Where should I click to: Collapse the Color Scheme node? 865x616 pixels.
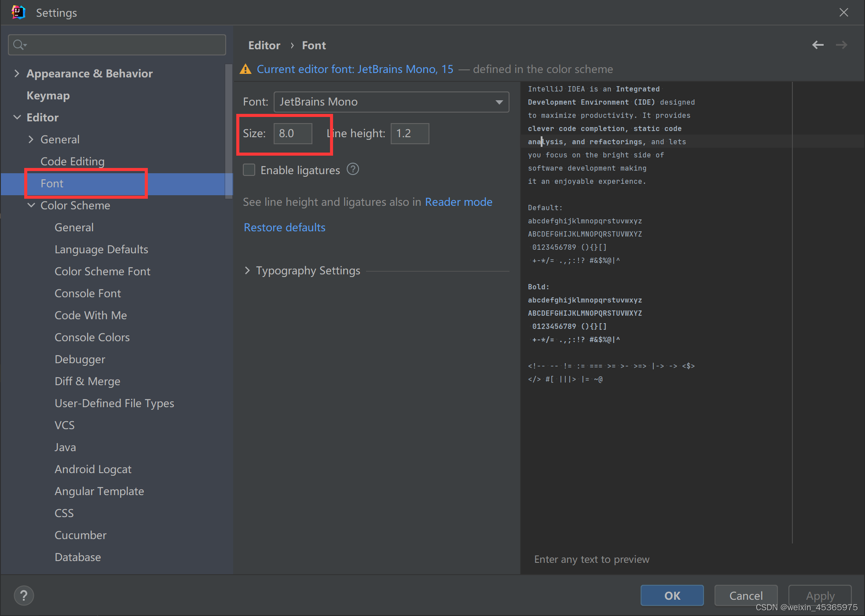31,205
